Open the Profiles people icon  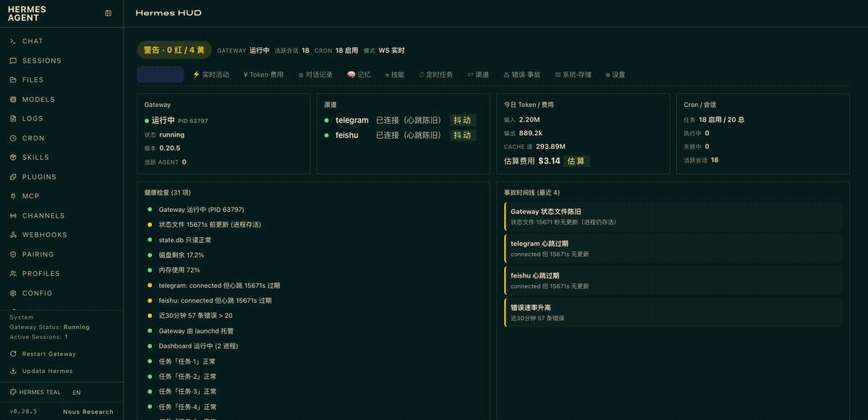(13, 274)
